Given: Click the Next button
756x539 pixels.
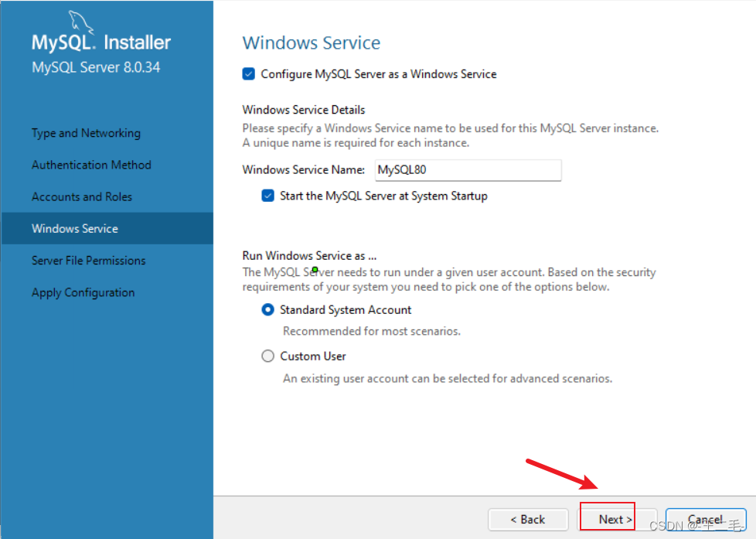Looking at the screenshot, I should click(x=615, y=519).
